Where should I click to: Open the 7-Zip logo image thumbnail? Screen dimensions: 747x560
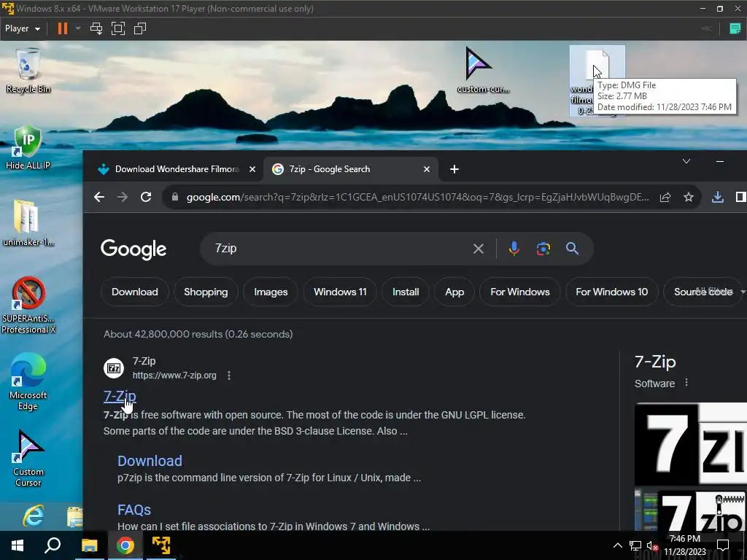pyautogui.click(x=691, y=444)
